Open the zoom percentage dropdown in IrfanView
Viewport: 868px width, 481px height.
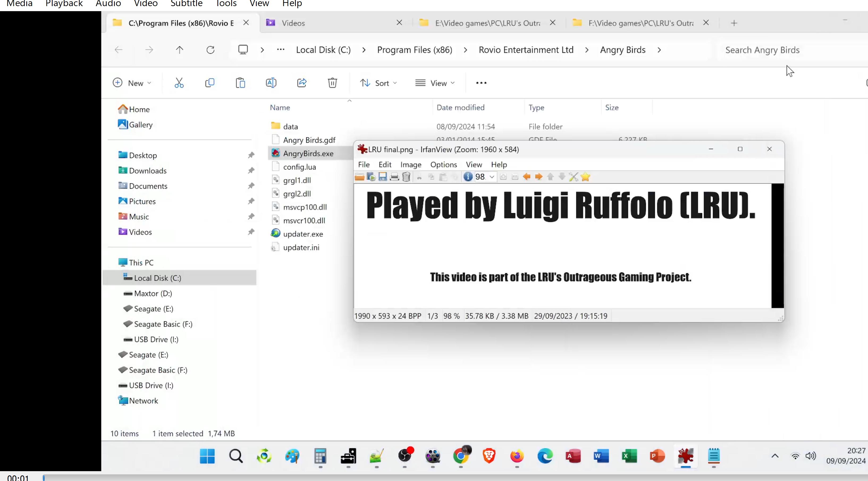(x=492, y=177)
